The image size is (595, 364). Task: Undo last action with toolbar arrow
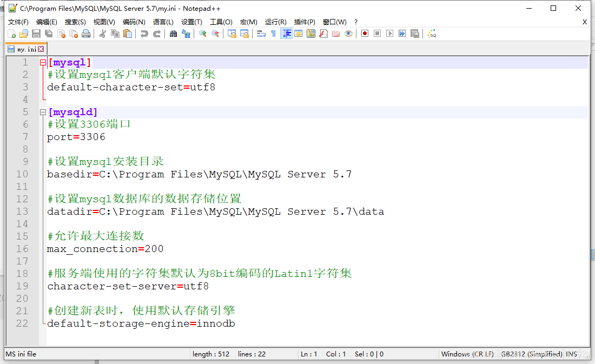tap(144, 34)
